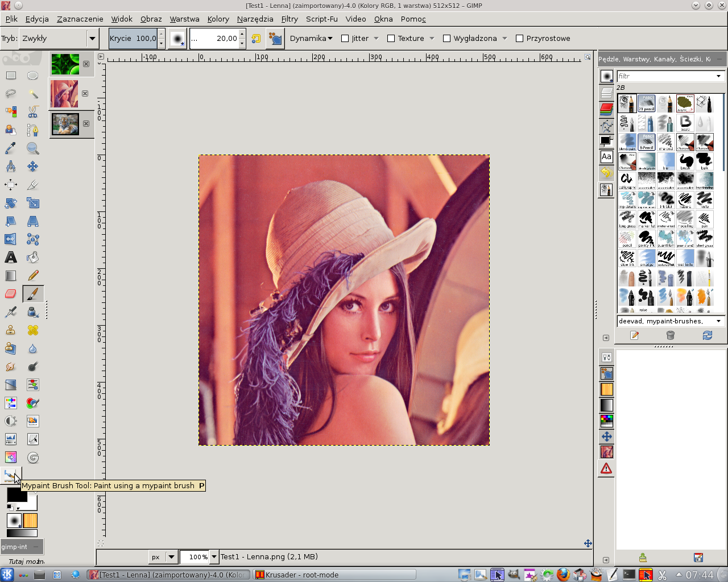This screenshot has width=728, height=582.
Task: Select the Color Picker eyedropper tool
Action: (x=11, y=148)
